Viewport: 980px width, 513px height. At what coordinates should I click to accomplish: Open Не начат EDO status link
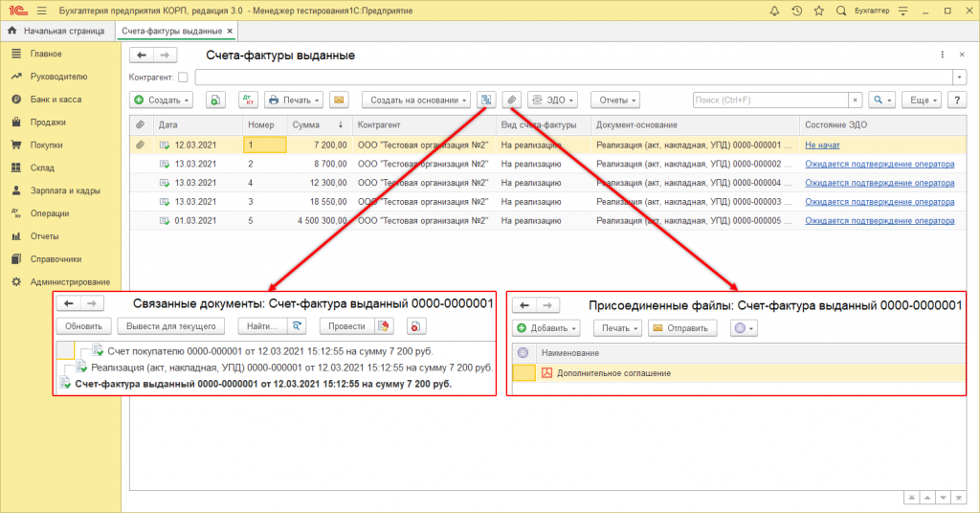(822, 145)
